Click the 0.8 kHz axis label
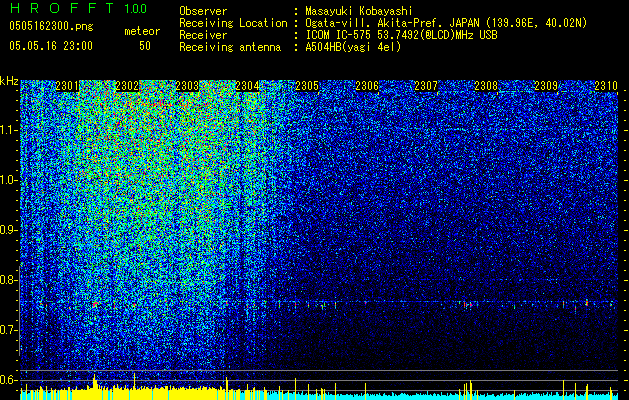This screenshot has width=629, height=400. (x=9, y=280)
